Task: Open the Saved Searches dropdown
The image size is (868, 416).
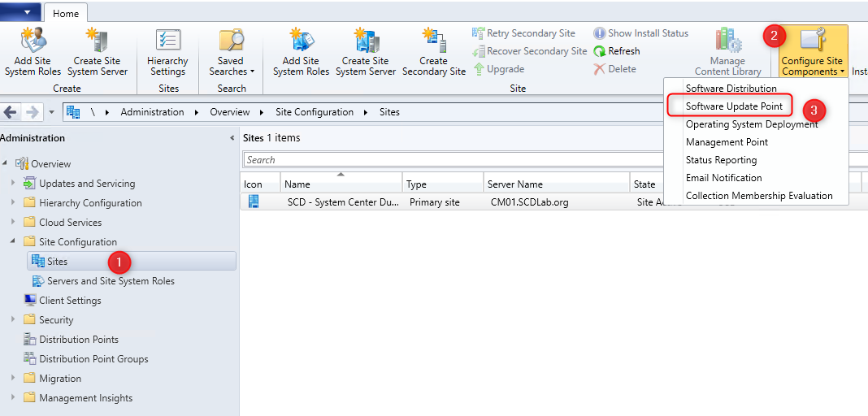Action: 232,53
